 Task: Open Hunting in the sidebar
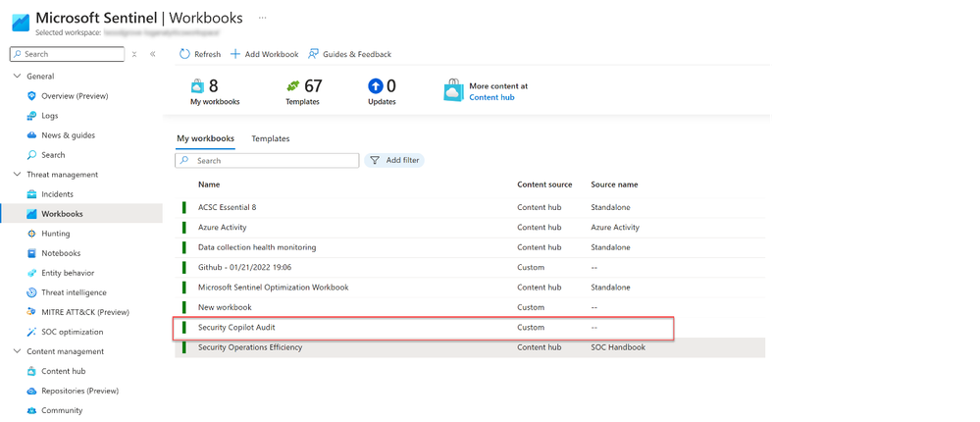coord(56,234)
